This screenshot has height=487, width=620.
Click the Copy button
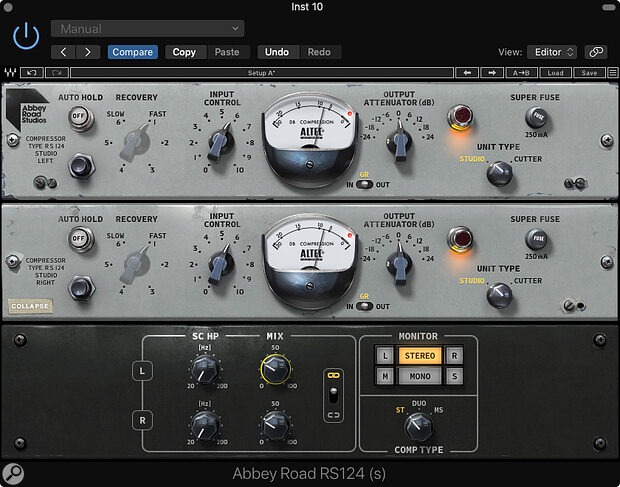click(x=184, y=52)
